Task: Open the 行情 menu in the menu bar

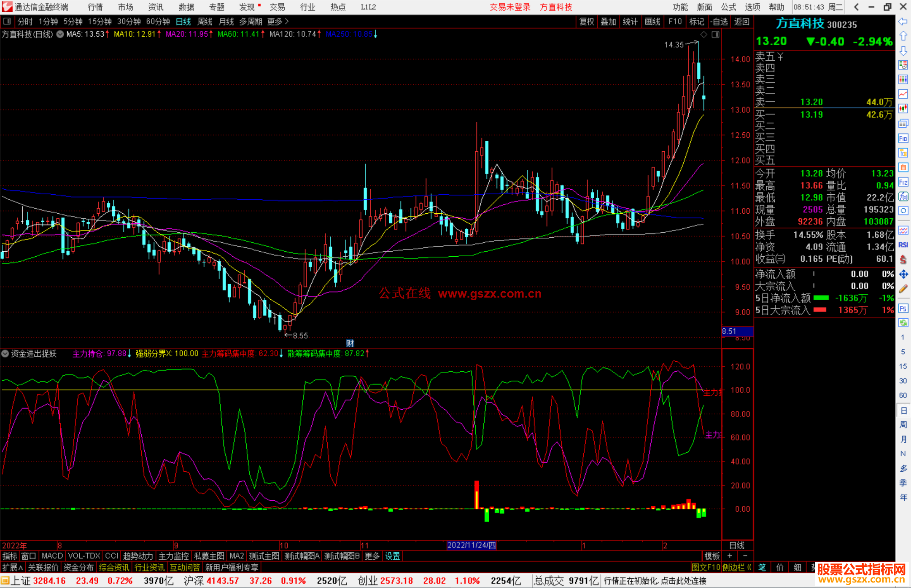Action: [95, 7]
